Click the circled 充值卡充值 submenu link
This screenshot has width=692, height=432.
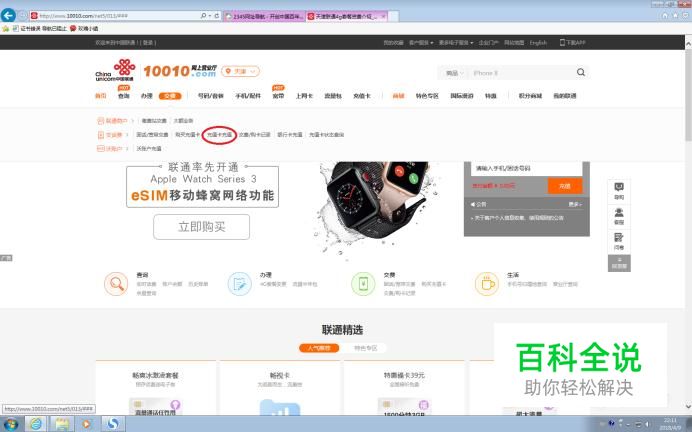click(x=219, y=135)
